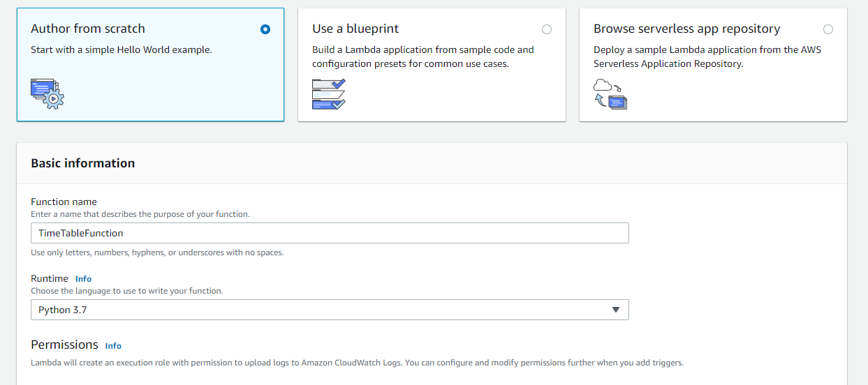The height and width of the screenshot is (385, 868).
Task: Click the Basic information section heading
Action: pyautogui.click(x=83, y=163)
